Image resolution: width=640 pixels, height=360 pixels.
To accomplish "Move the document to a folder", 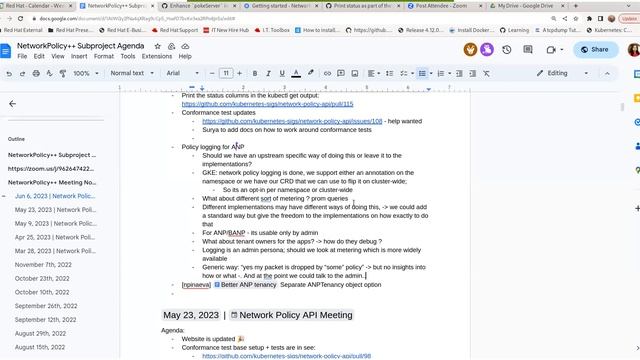I will [x=171, y=46].
